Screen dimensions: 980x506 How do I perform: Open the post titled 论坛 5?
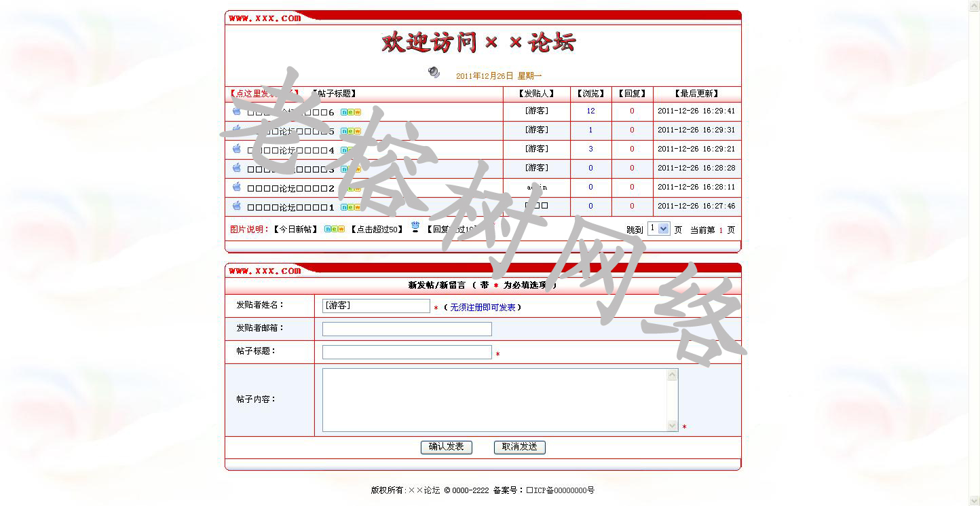coord(291,131)
